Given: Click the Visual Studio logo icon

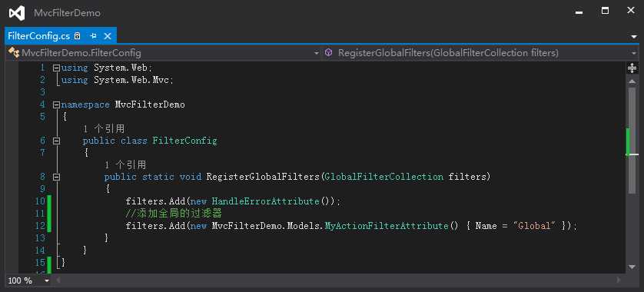Looking at the screenshot, I should pos(17,13).
